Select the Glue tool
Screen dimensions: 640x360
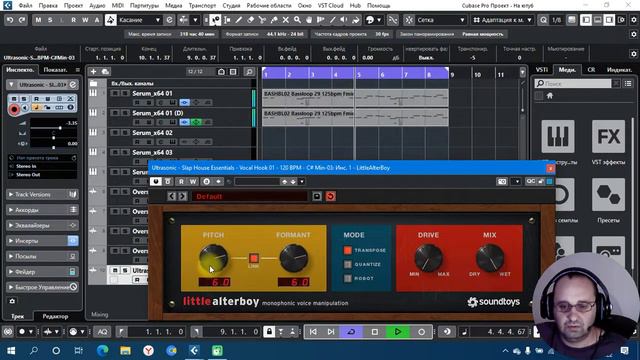point(274,20)
